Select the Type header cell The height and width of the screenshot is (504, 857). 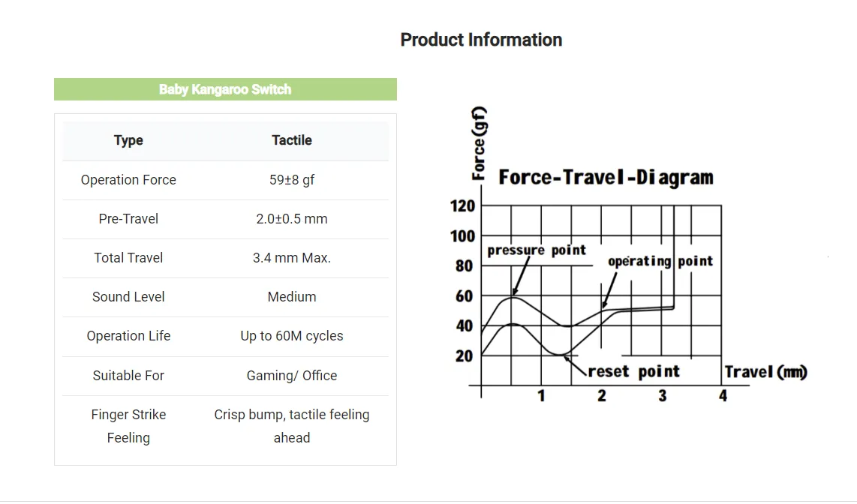click(128, 140)
